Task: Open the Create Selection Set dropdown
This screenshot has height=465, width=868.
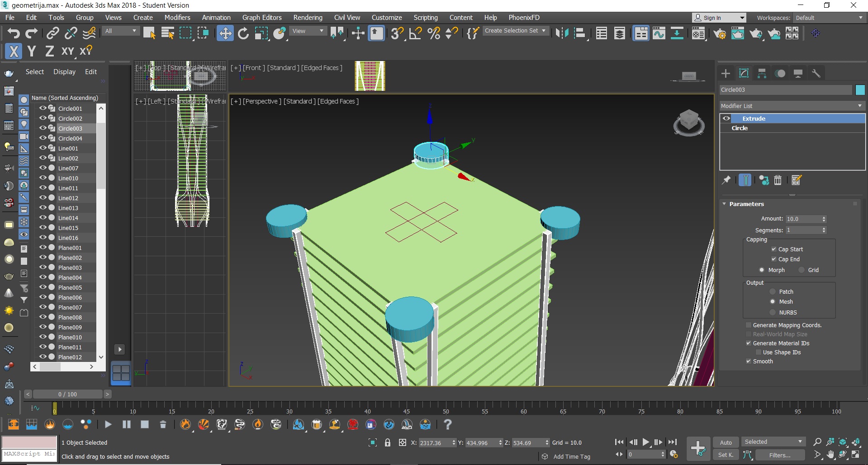Action: (516, 31)
